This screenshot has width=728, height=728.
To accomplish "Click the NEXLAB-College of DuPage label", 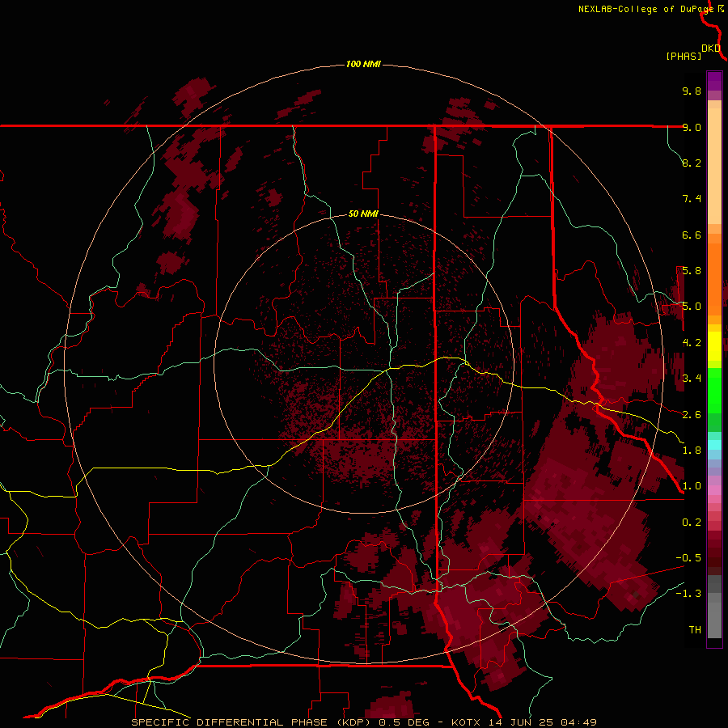I will tap(645, 9).
